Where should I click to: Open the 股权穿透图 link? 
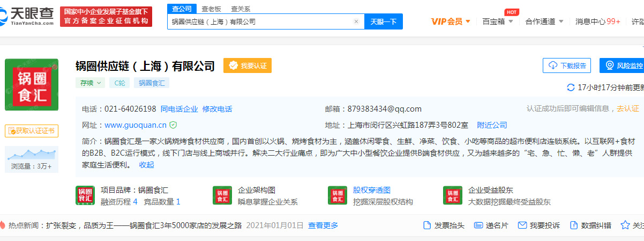pos(371,190)
